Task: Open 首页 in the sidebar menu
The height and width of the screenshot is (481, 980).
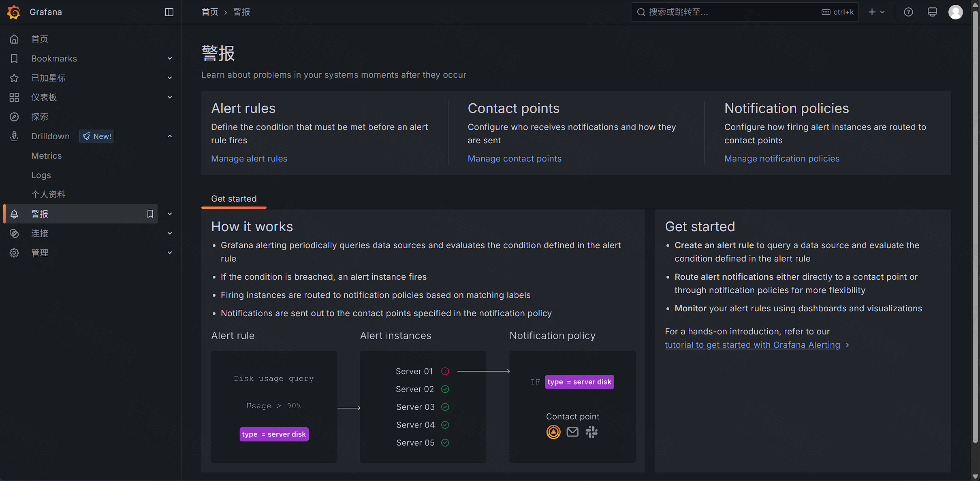Action: pos(40,39)
